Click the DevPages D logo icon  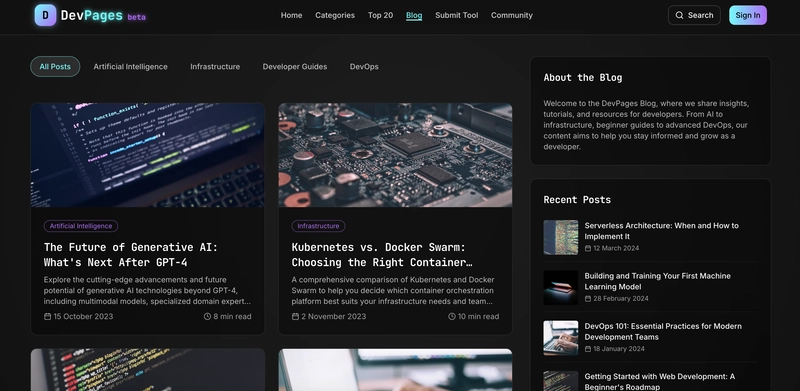(x=45, y=15)
